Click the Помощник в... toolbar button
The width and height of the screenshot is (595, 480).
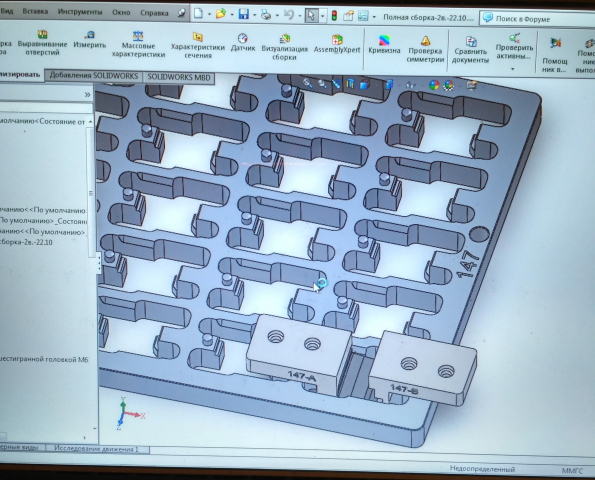pos(555,55)
